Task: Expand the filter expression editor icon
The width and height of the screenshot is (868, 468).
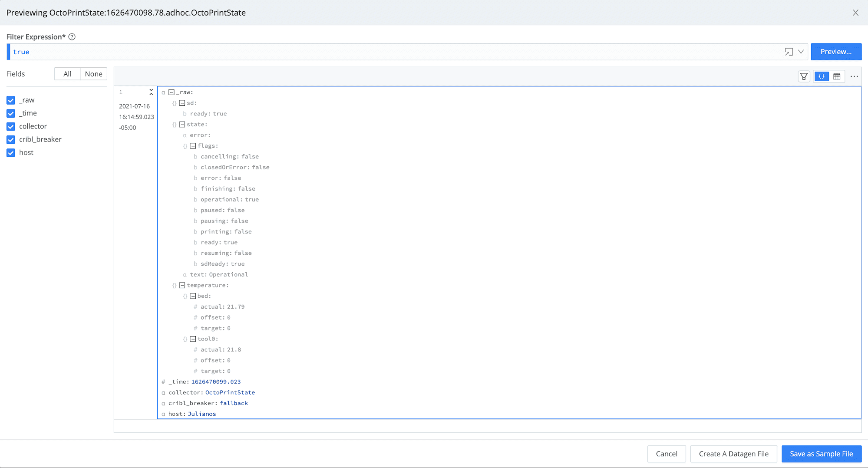Action: click(789, 52)
